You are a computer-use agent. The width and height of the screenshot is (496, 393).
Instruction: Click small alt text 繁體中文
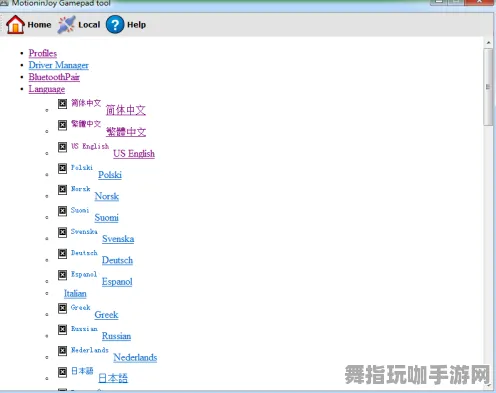coord(86,124)
